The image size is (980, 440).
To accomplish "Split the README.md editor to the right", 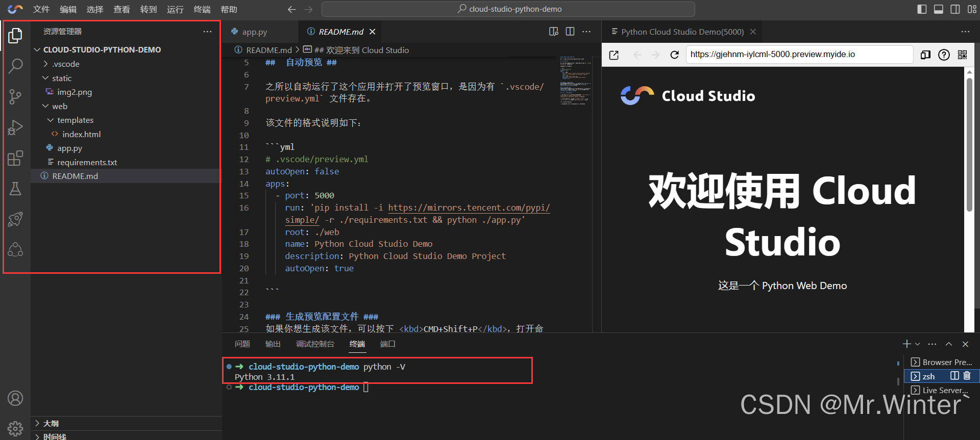I will (x=570, y=32).
